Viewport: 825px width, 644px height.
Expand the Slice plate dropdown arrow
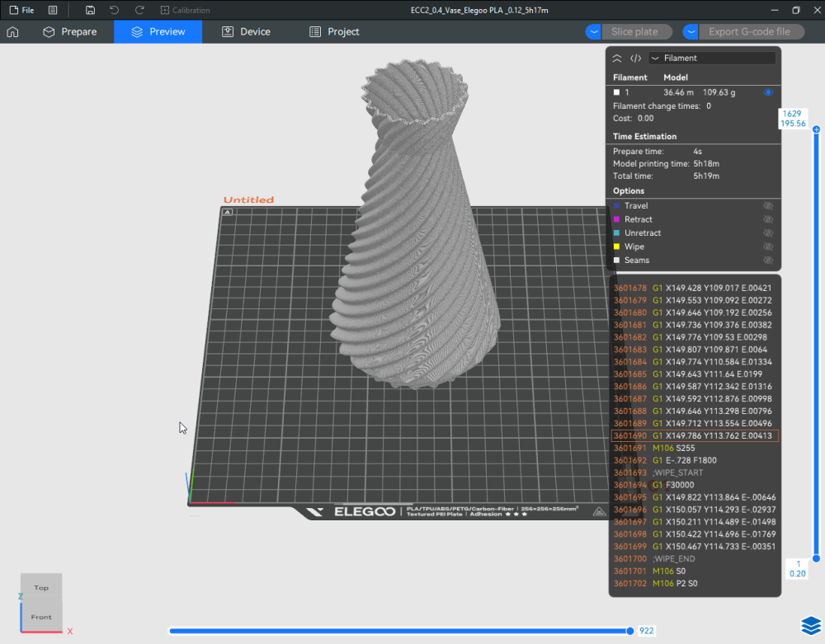594,32
